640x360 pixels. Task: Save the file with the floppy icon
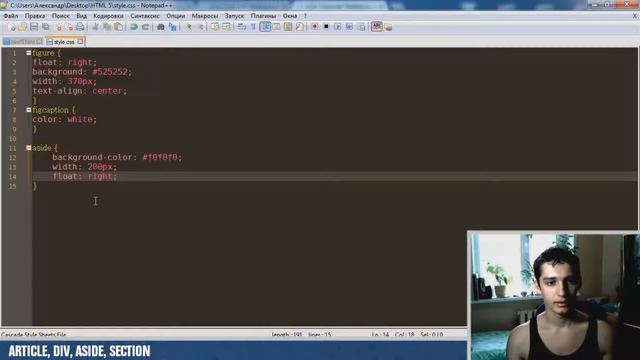34,27
